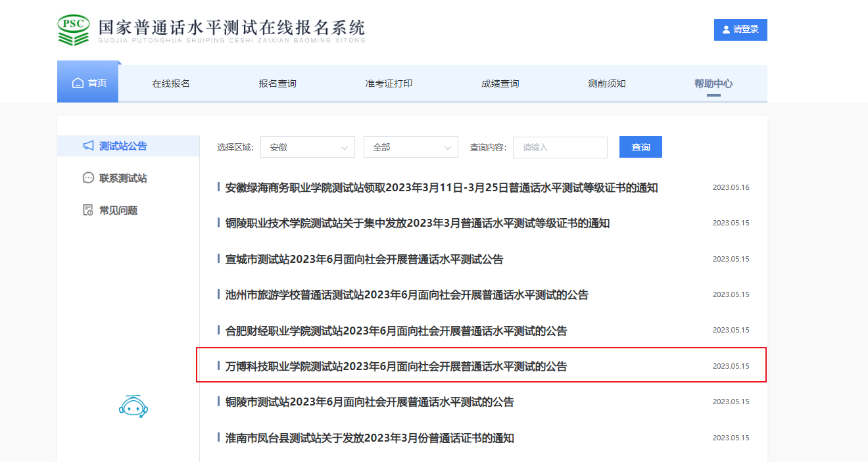
Task: Open the 准考证打印 tab
Action: pos(389,83)
